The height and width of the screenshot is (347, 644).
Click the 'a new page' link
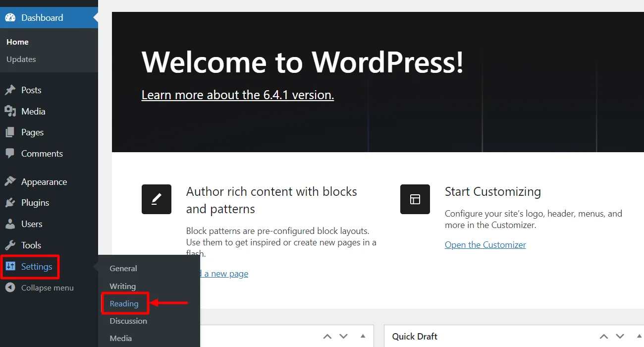click(223, 274)
